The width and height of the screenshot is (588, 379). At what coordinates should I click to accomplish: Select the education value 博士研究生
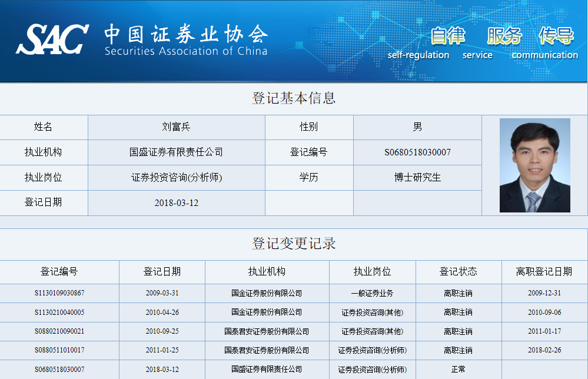[x=417, y=177]
